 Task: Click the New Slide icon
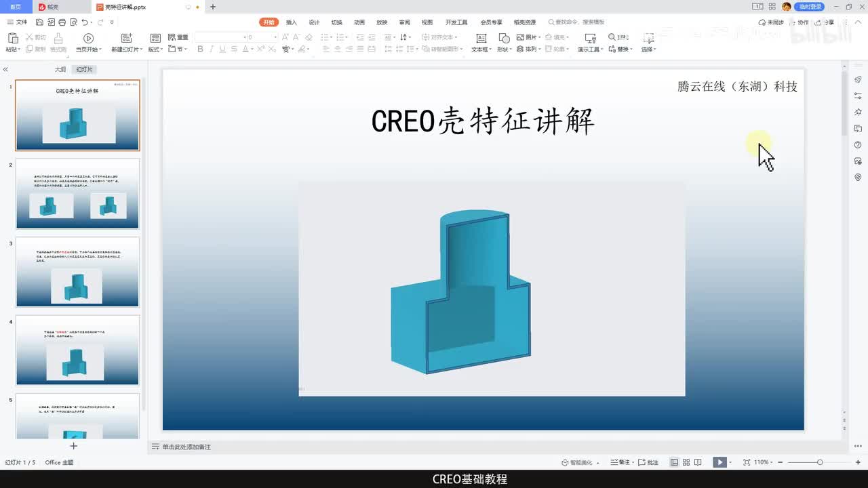pyautogui.click(x=127, y=39)
